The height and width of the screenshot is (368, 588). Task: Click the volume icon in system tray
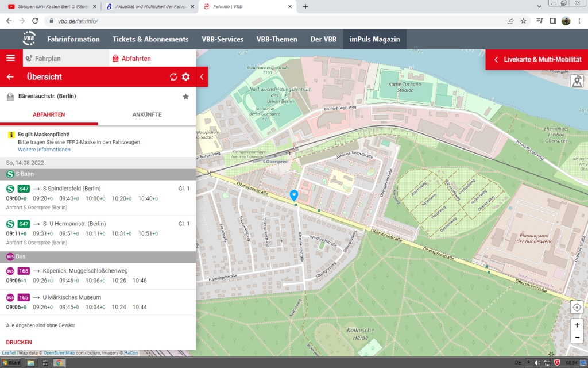537,363
